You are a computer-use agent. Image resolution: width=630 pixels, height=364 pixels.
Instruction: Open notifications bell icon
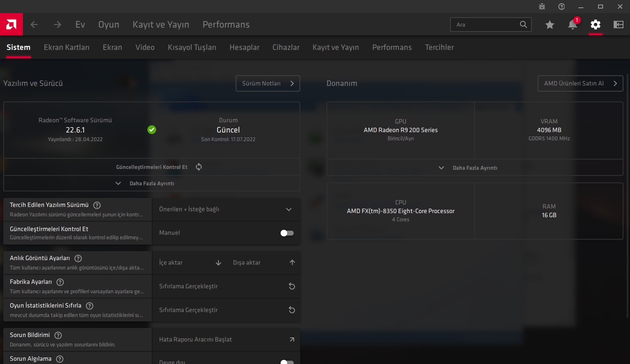pos(573,25)
